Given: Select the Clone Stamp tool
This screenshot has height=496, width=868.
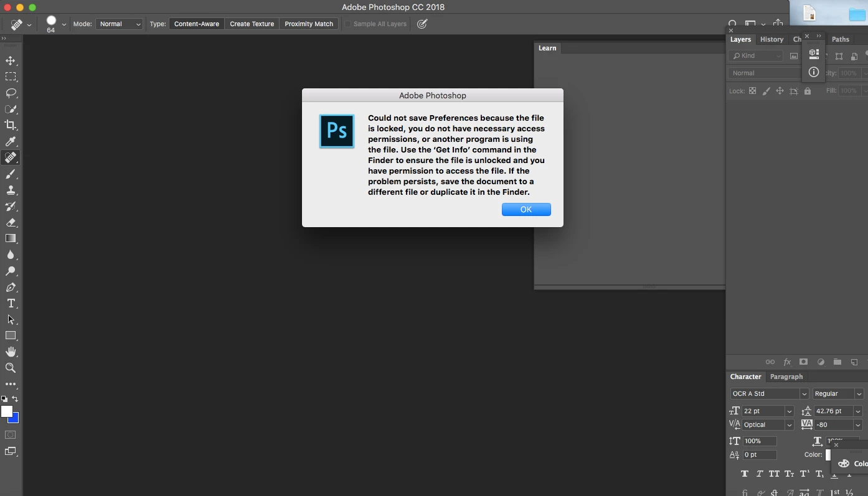Looking at the screenshot, I should tap(11, 190).
